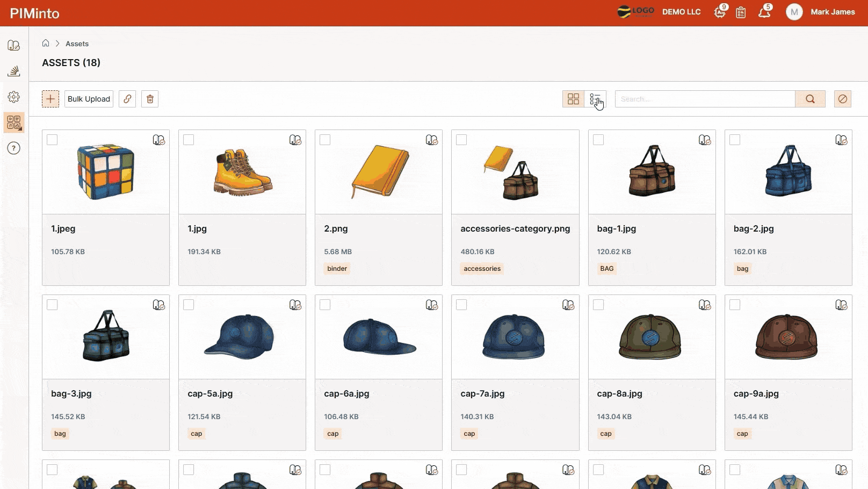Open the notifications bell icon

764,12
